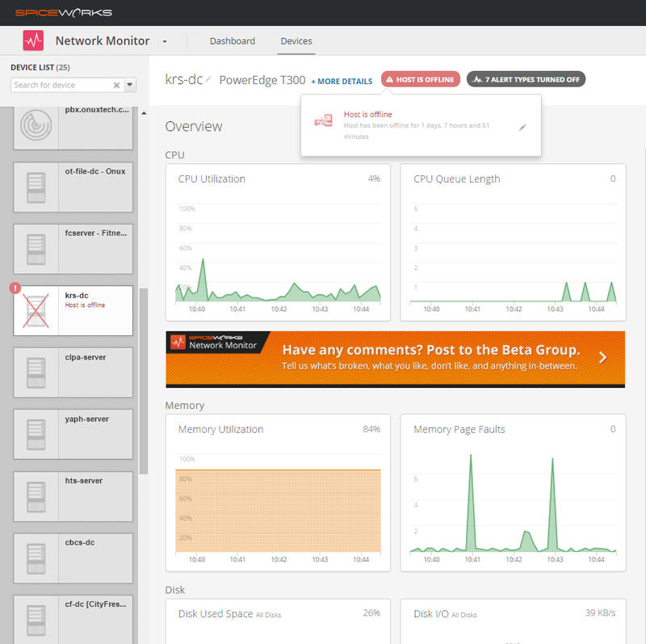646x644 pixels.
Task: Click the Spiceworks logo
Action: [62, 12]
